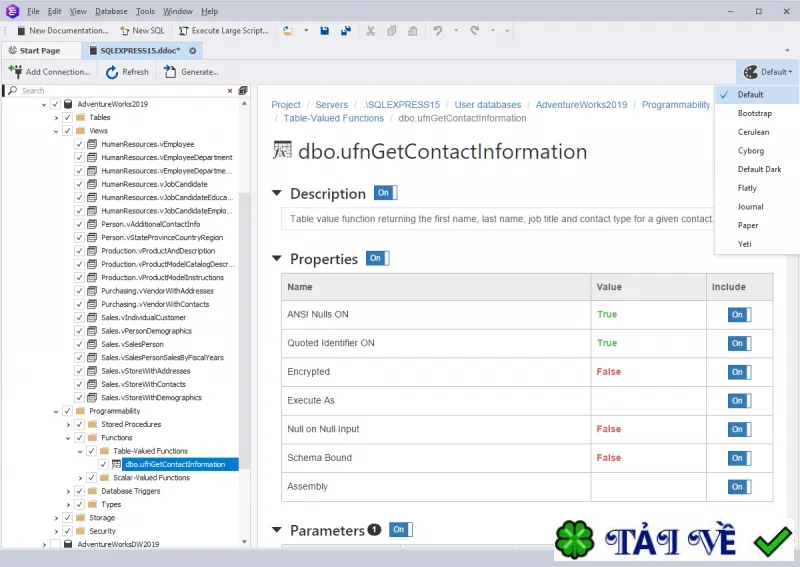This screenshot has height=567, width=800.
Task: Open the Database menu
Action: point(111,11)
